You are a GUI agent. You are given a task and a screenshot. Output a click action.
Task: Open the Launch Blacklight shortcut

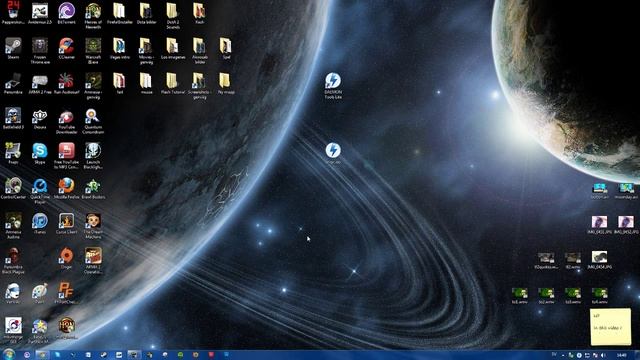(x=93, y=156)
